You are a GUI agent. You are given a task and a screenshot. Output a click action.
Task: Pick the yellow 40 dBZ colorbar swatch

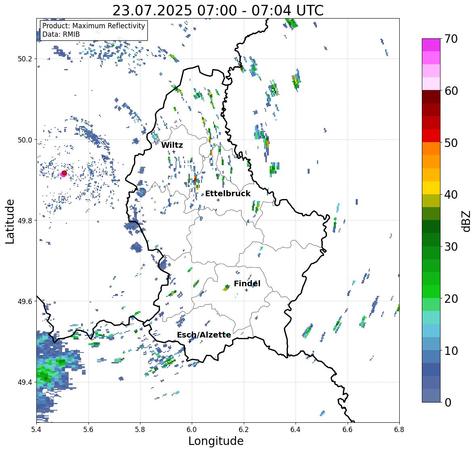pyautogui.click(x=431, y=188)
